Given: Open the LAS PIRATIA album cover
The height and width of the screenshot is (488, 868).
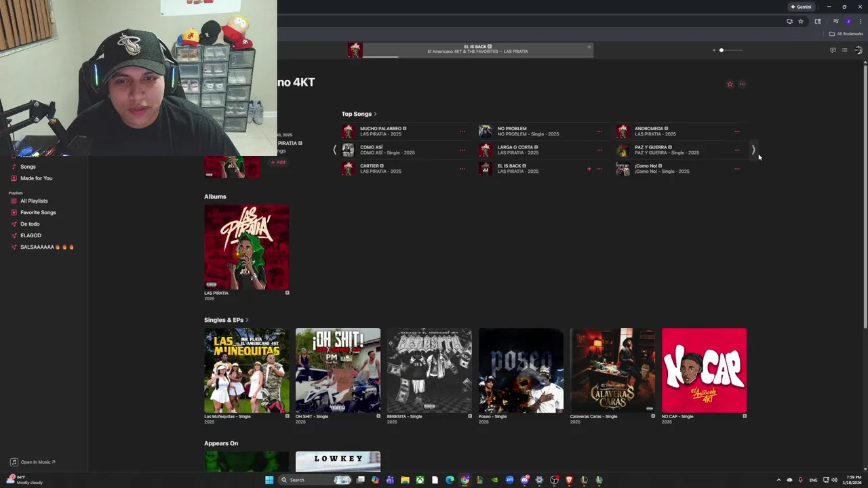Looking at the screenshot, I should [246, 247].
